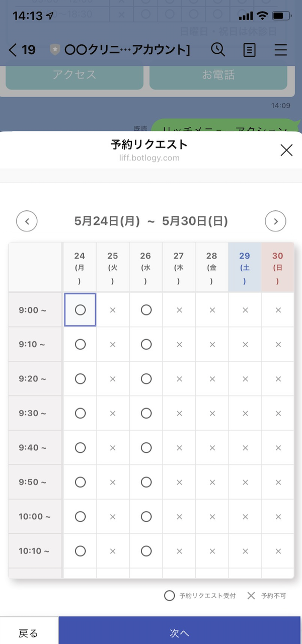The image size is (302, 644).
Task: Tap the search magnifier icon in chat header
Action: (x=217, y=49)
